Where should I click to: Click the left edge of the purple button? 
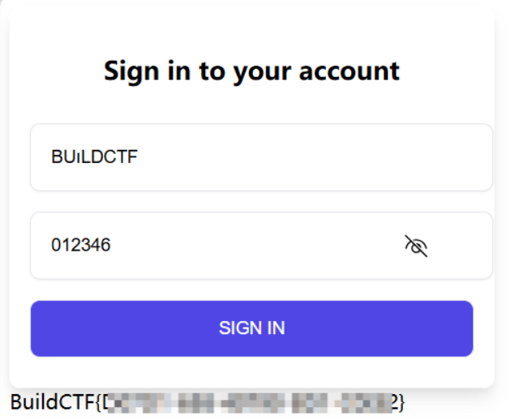click(36, 328)
